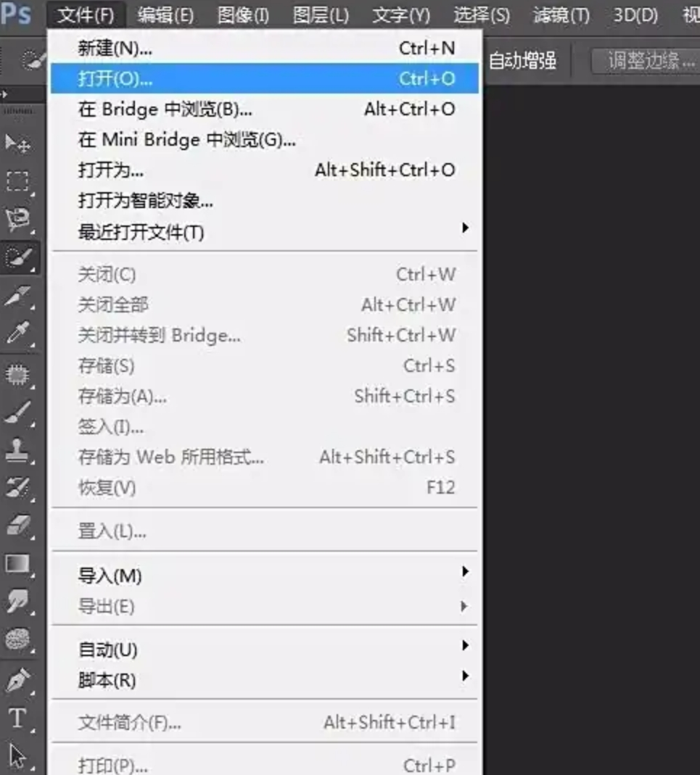Open the 滤镜(T) menu
Image resolution: width=700 pixels, height=775 pixels.
(561, 14)
